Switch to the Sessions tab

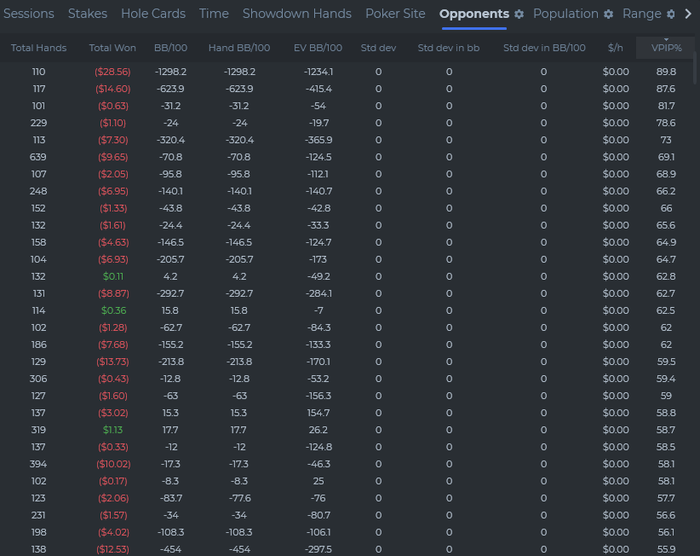coord(29,14)
